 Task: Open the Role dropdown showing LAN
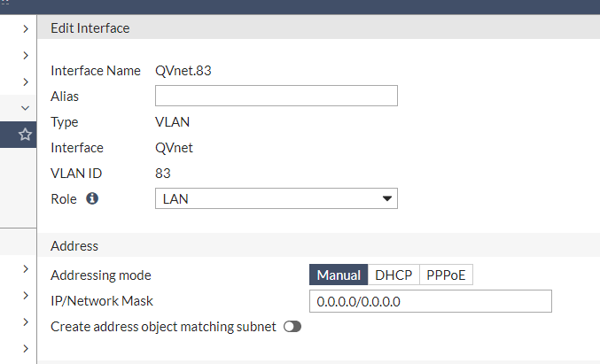click(x=266, y=198)
